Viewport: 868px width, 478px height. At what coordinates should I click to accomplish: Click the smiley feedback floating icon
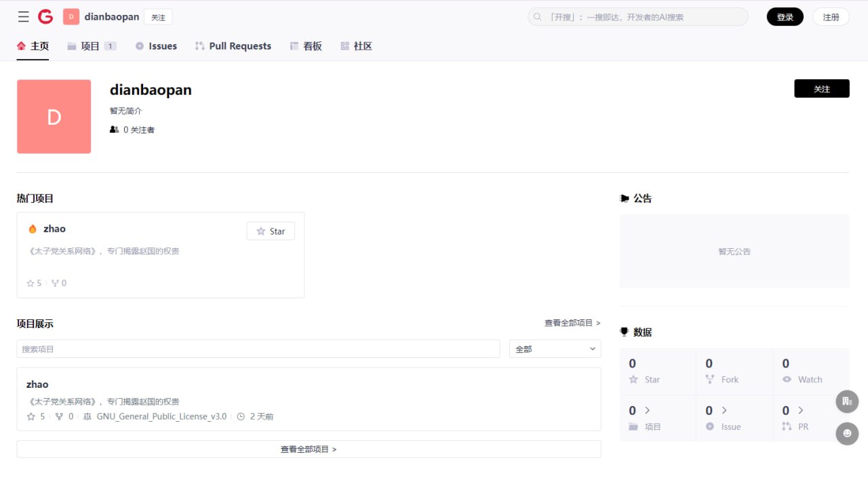point(847,434)
